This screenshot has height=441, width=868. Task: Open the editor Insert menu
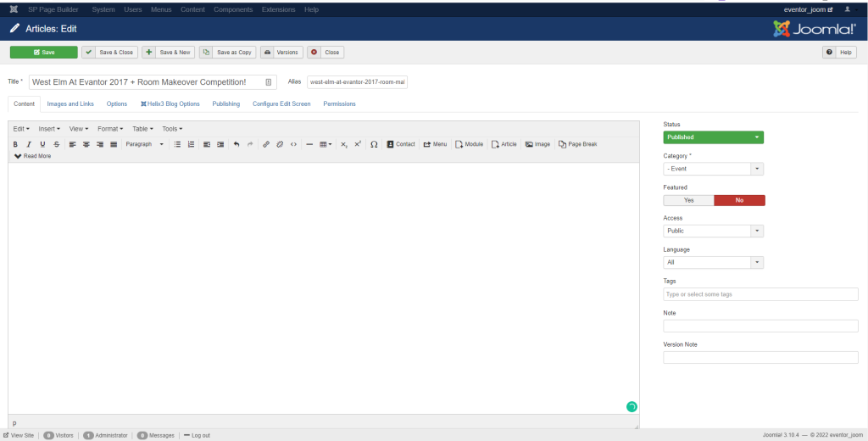point(49,129)
